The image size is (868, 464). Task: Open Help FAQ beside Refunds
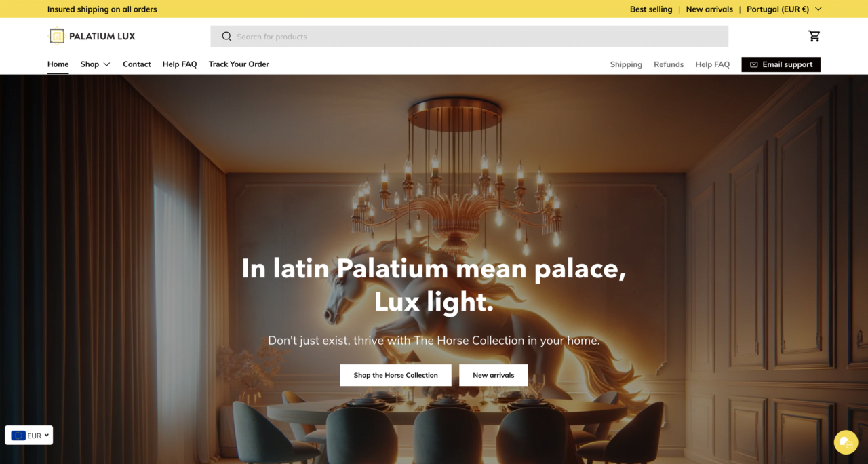pos(713,64)
